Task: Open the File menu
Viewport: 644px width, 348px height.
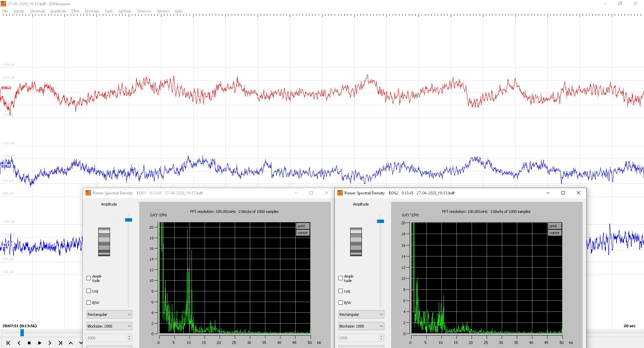Action: click(x=5, y=11)
